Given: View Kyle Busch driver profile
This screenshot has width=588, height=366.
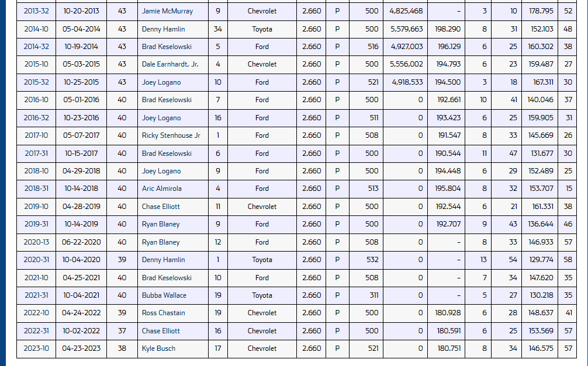Looking at the screenshot, I should pyautogui.click(x=158, y=348).
